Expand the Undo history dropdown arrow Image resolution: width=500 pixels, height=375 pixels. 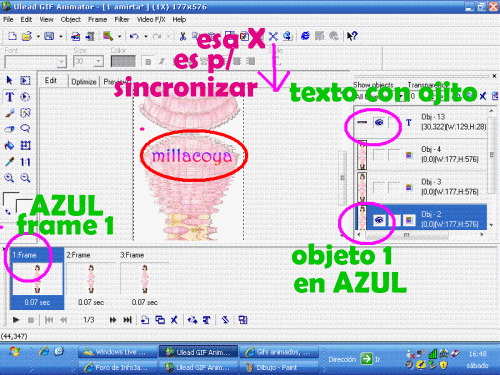(x=146, y=36)
